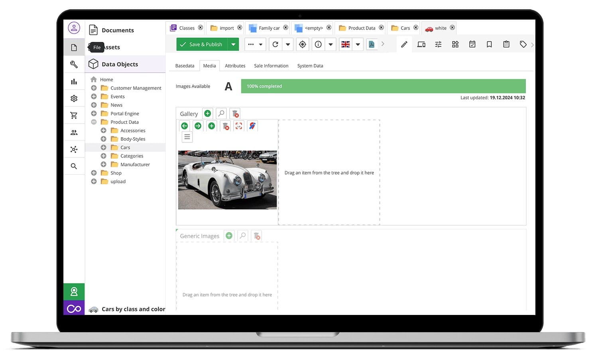Click the 100% completed progress bar
The image size is (598, 364).
click(383, 86)
